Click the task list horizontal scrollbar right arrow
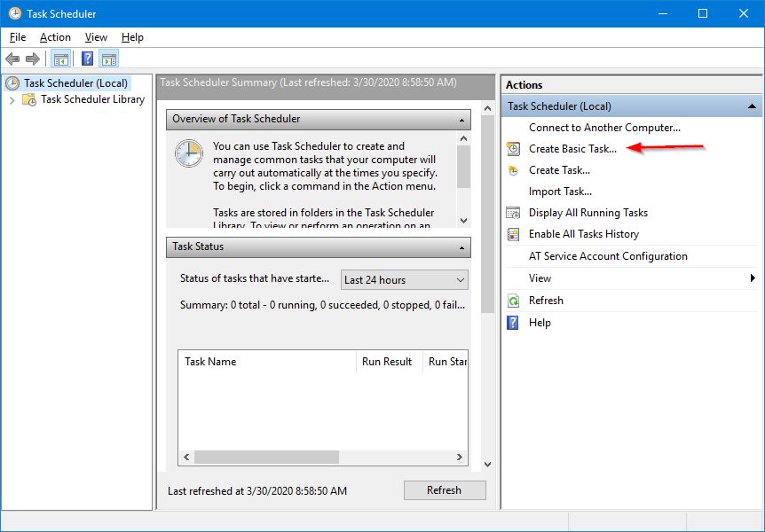This screenshot has width=765, height=532. pos(459,458)
